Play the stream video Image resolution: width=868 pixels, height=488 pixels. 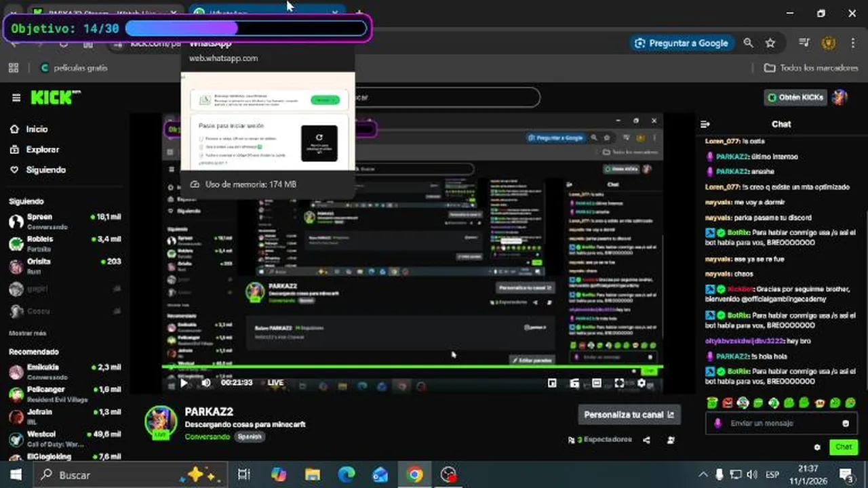click(184, 383)
